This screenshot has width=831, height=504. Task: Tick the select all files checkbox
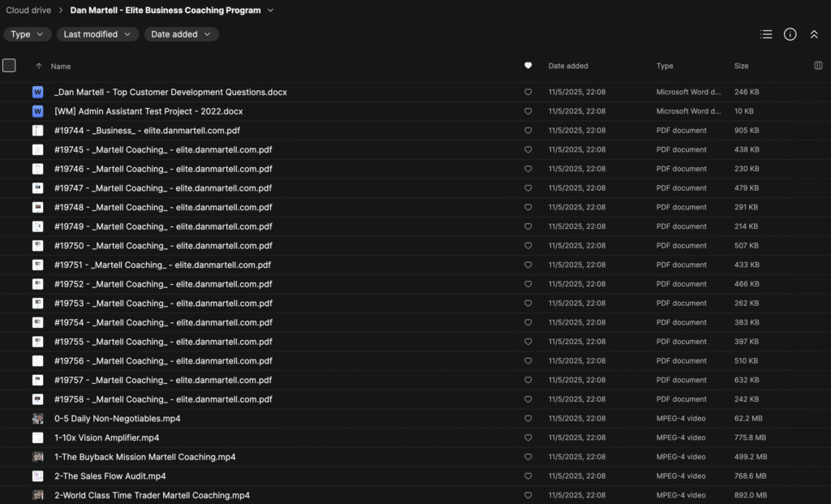pos(9,66)
